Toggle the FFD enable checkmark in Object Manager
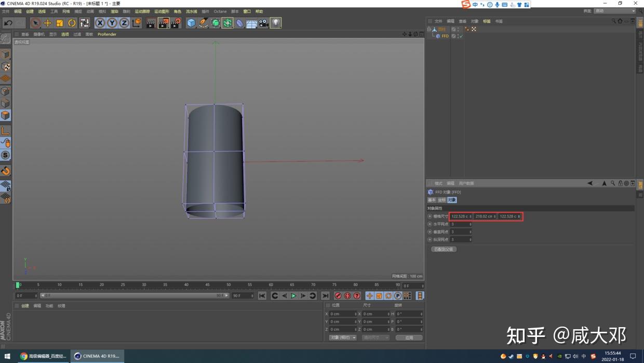 pyautogui.click(x=461, y=36)
